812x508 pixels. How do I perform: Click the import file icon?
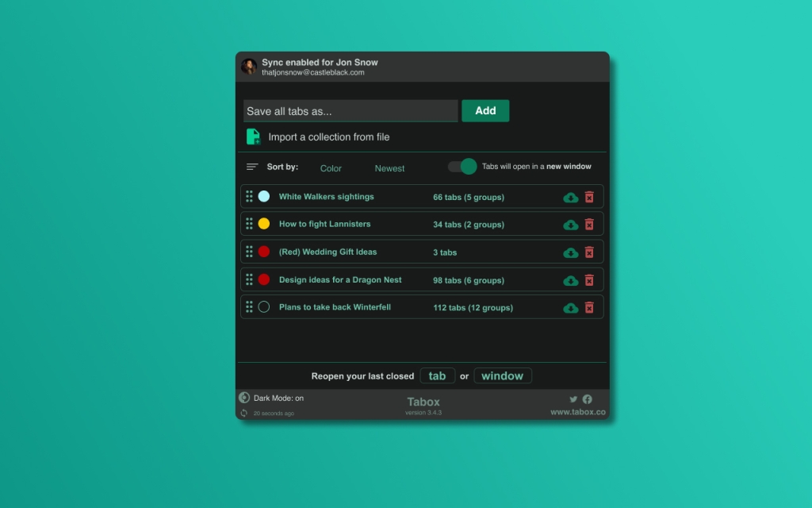point(253,137)
